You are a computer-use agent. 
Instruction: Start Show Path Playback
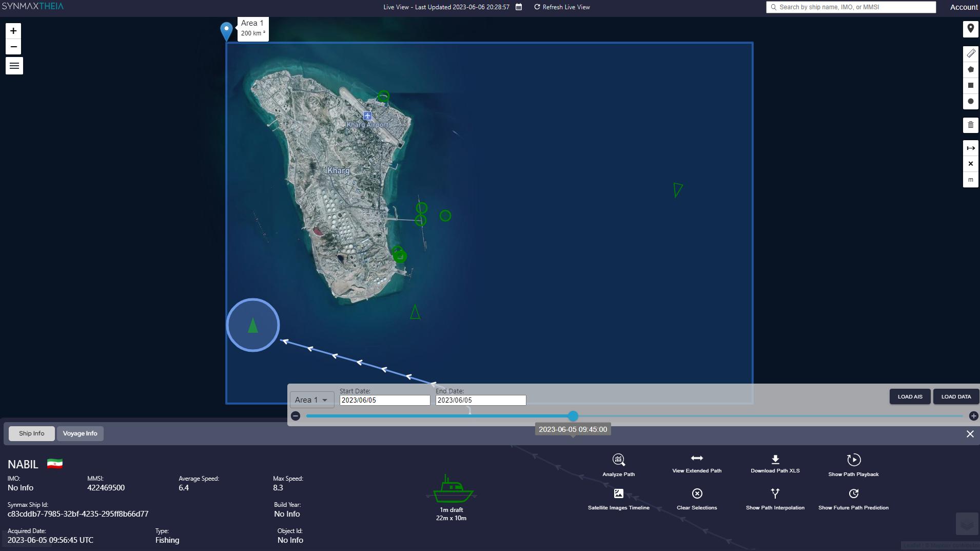pos(853,460)
